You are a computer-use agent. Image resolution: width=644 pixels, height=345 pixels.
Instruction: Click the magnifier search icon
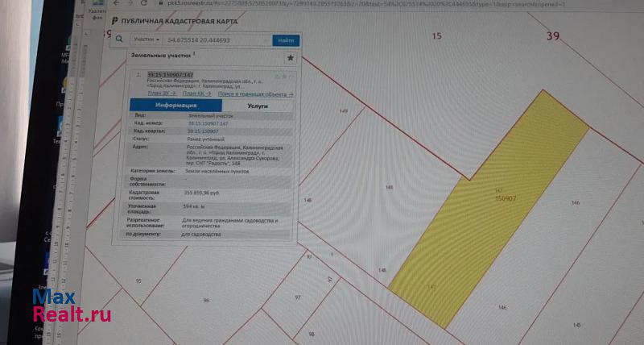click(118, 38)
